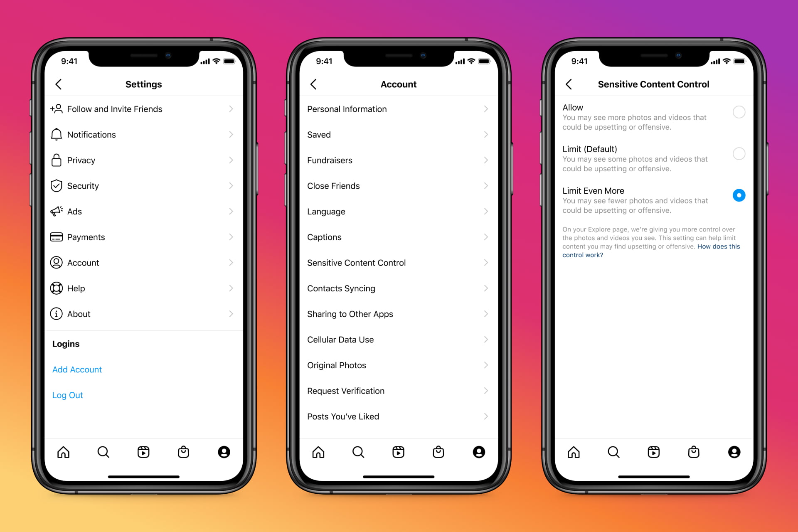Tap the Search icon in bottom nav
Screen dimensions: 798x532
(x=103, y=451)
